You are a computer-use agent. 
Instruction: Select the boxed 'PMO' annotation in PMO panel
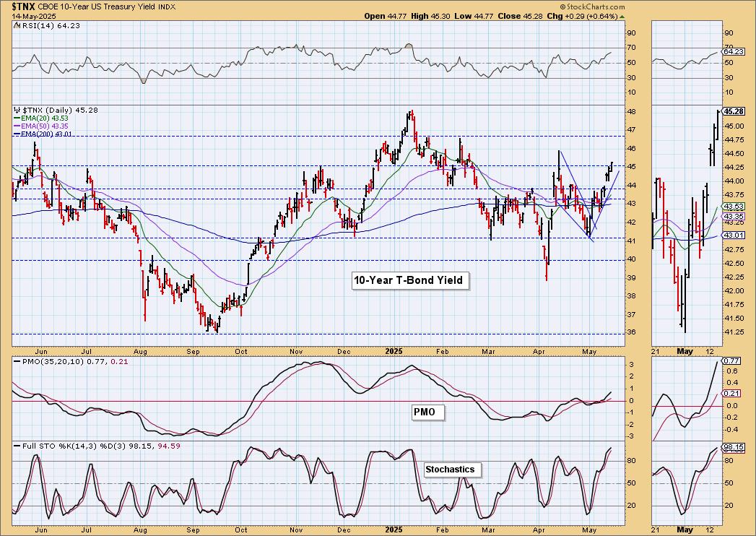point(428,412)
